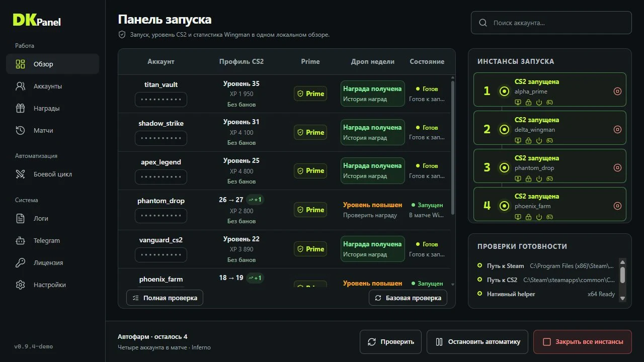Click the lock icon under phoenix_farm instance
The width and height of the screenshot is (644, 362).
(x=528, y=217)
